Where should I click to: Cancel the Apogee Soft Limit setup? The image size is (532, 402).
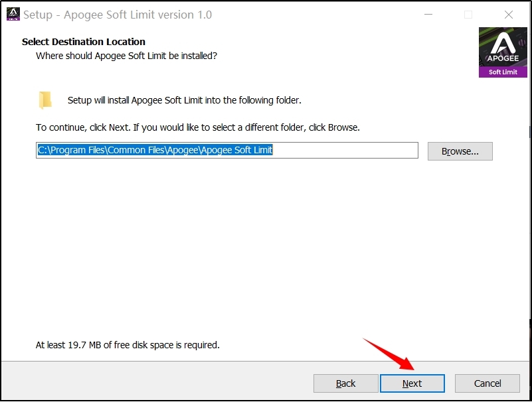[x=487, y=383]
